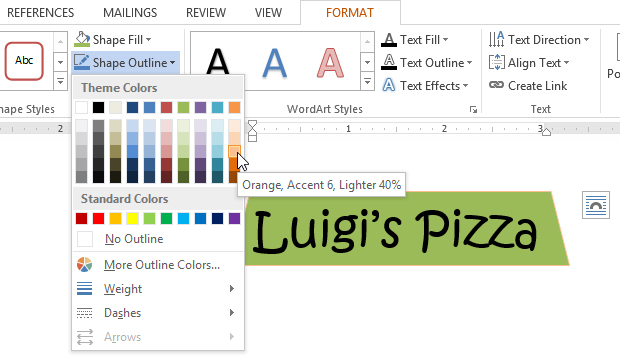Click the Create Link chain icon
The image size is (620, 362).
coord(496,85)
